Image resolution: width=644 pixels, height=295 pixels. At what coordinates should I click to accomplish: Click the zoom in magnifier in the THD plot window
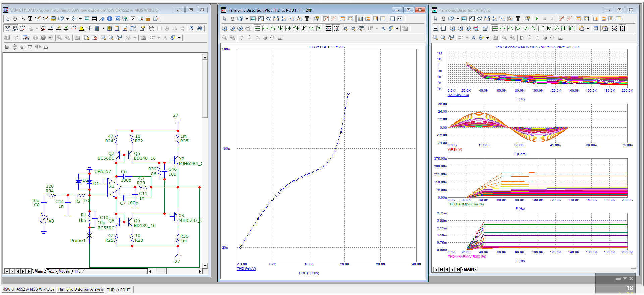pyautogui.click(x=345, y=28)
